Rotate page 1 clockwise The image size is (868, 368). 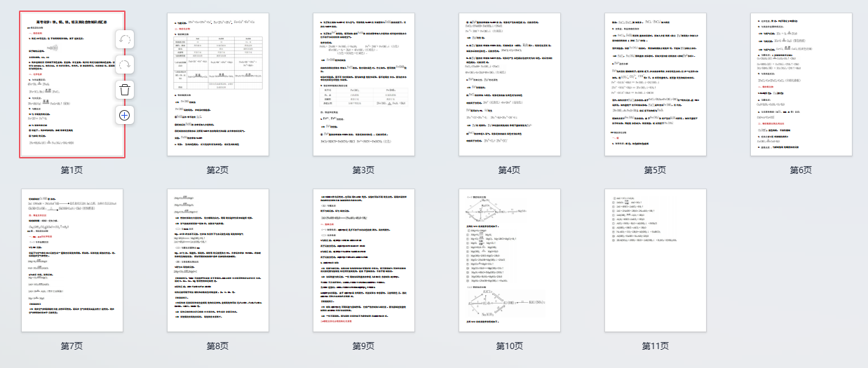click(125, 64)
